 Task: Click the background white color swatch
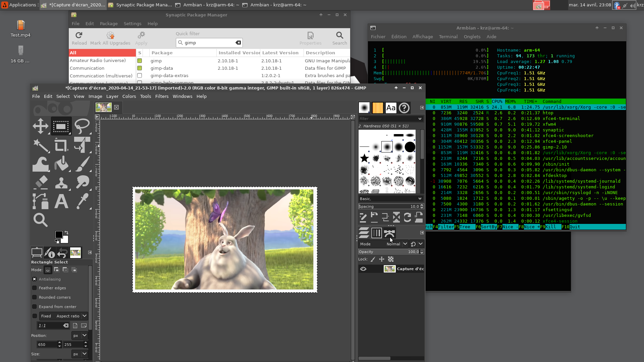tap(65, 239)
